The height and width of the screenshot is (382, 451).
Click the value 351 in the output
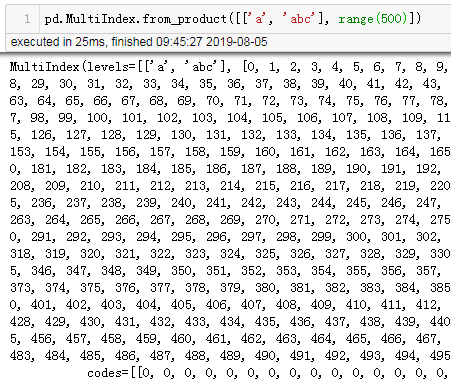click(216, 271)
